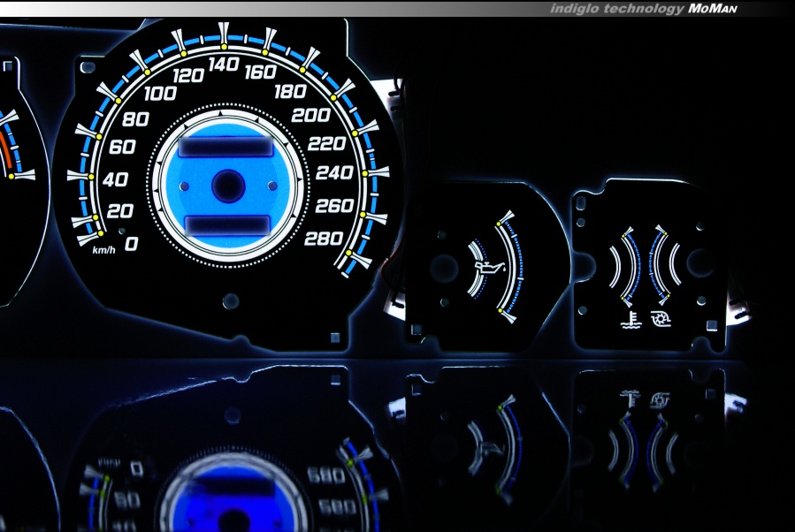Viewport: 795px width, 532px height.
Task: Toggle the yellow marker atop the oil gauge
Action: [500, 222]
